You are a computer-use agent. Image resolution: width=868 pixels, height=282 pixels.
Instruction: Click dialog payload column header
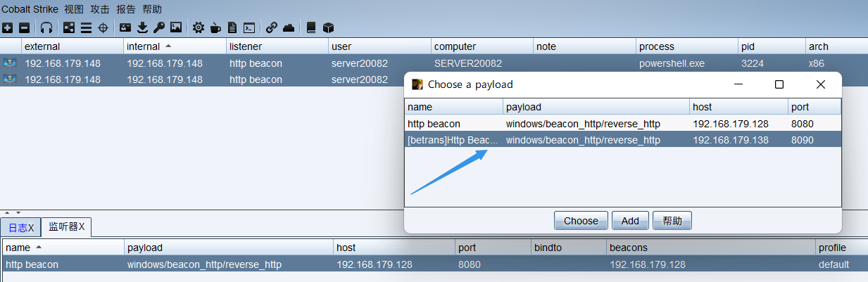click(x=596, y=107)
